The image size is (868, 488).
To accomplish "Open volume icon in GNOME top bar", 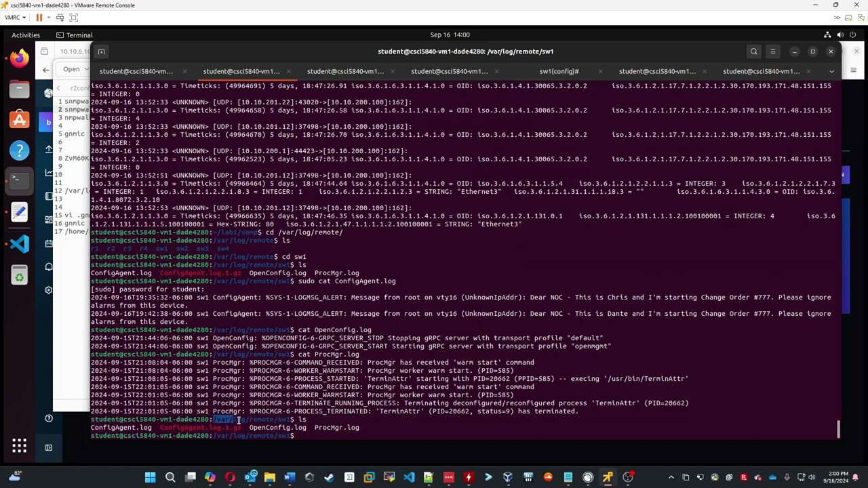I will (842, 35).
